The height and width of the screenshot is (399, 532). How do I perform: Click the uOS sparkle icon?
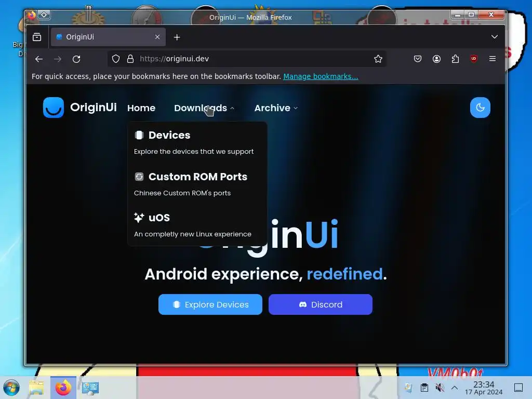point(139,218)
